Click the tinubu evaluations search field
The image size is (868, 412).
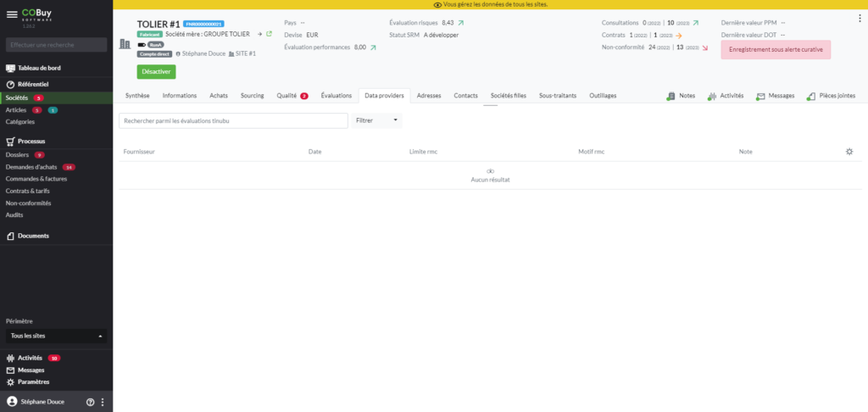[233, 121]
